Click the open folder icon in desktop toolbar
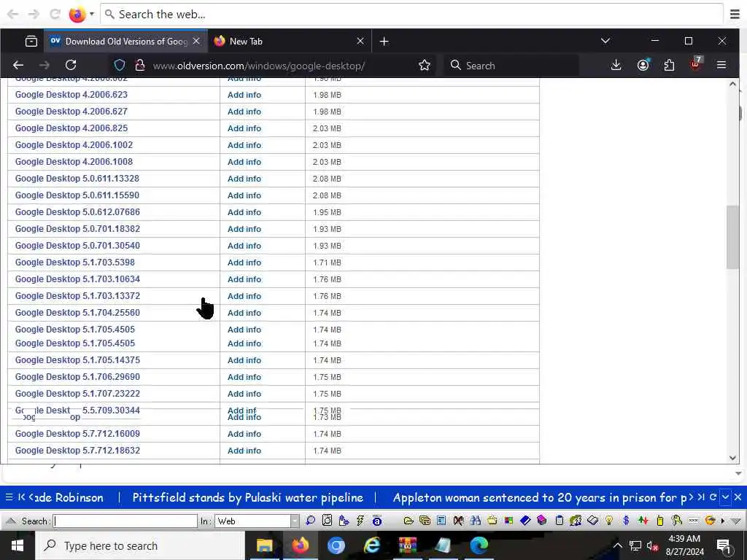747x560 pixels. (x=409, y=521)
